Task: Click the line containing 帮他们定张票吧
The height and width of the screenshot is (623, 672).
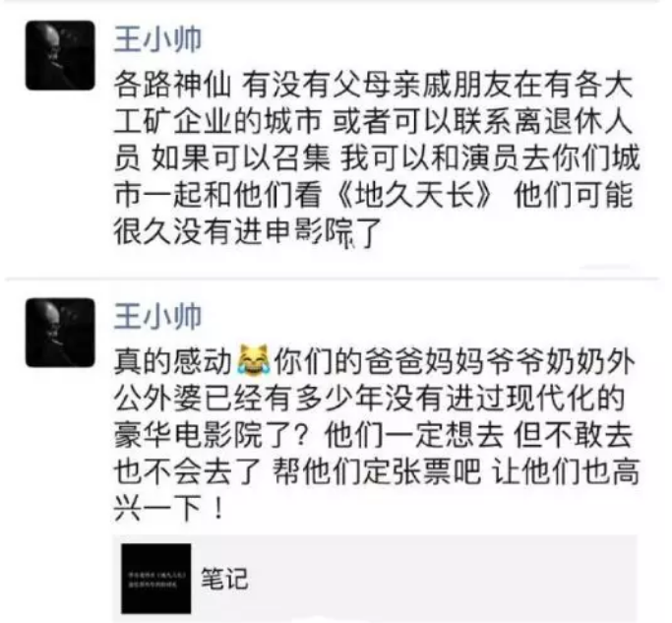Action: 377,472
